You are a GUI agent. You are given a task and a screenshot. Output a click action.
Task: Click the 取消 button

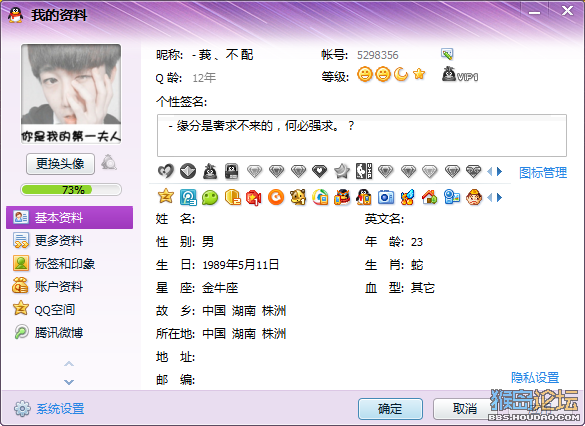(x=465, y=409)
